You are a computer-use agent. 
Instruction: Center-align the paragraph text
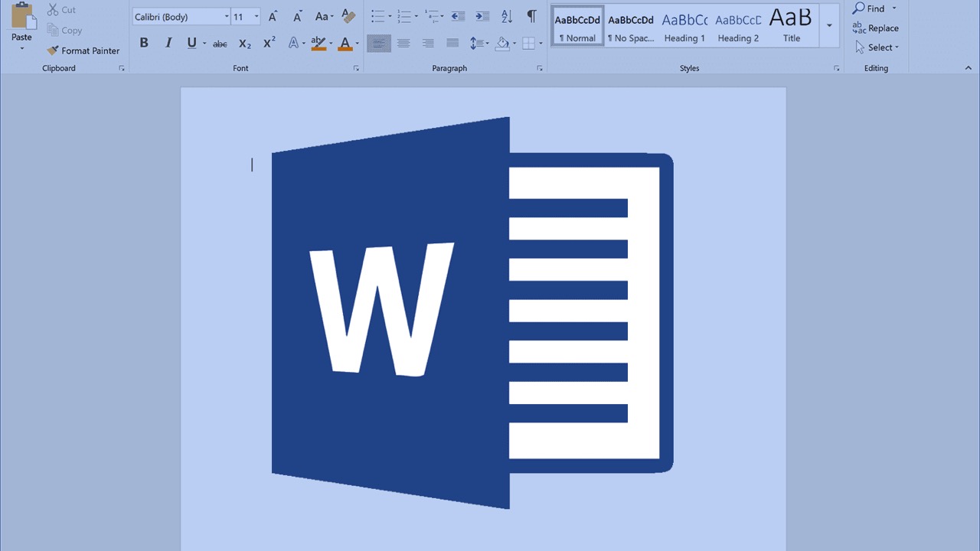tap(403, 44)
